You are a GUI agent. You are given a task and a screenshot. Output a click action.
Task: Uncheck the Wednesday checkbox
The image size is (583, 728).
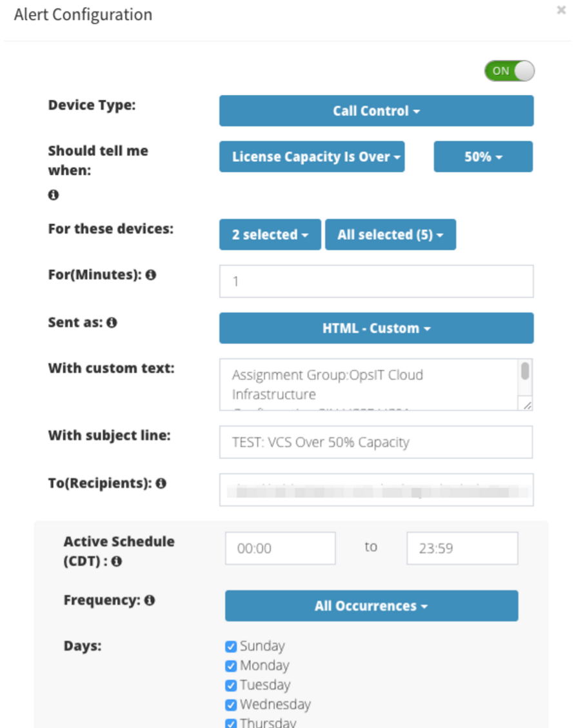231,705
